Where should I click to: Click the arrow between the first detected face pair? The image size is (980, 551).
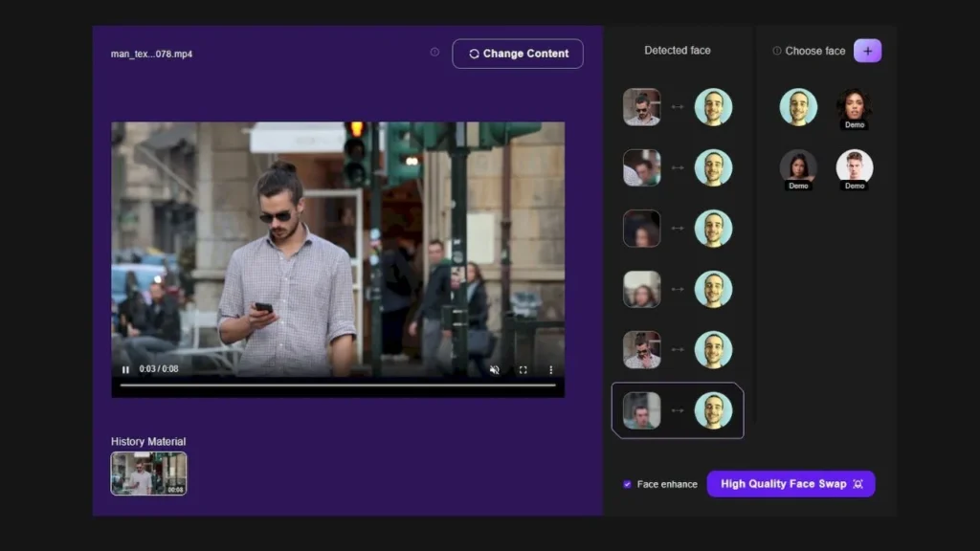click(x=678, y=106)
